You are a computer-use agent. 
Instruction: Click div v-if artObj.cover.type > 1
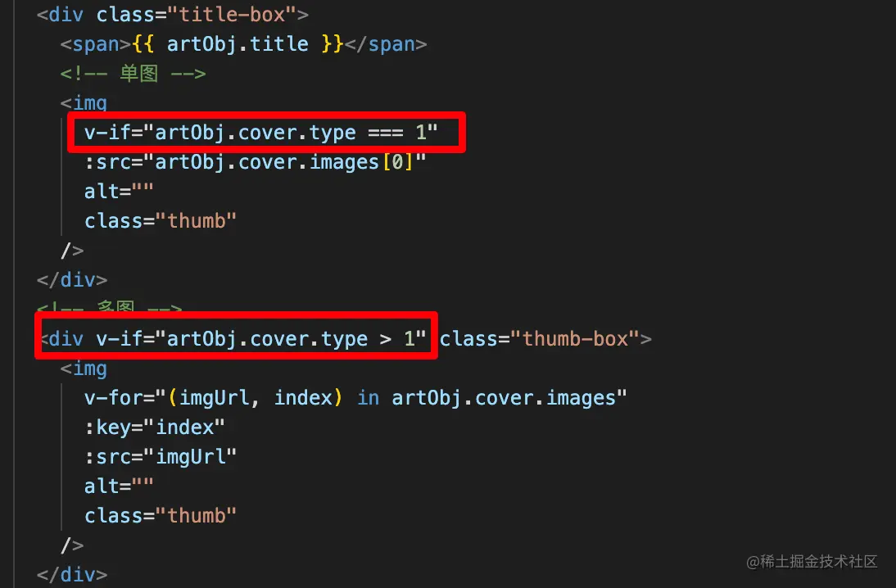[x=233, y=339]
